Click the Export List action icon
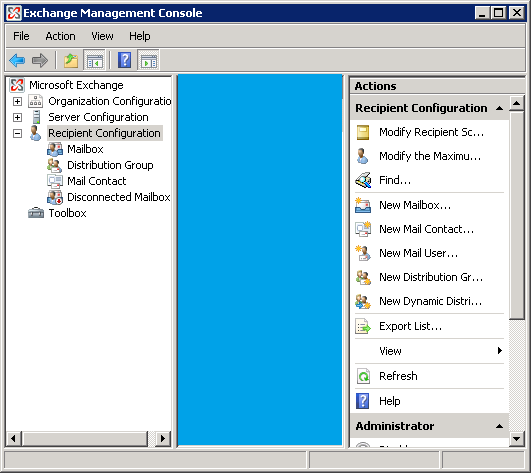The width and height of the screenshot is (531, 473). tap(363, 326)
